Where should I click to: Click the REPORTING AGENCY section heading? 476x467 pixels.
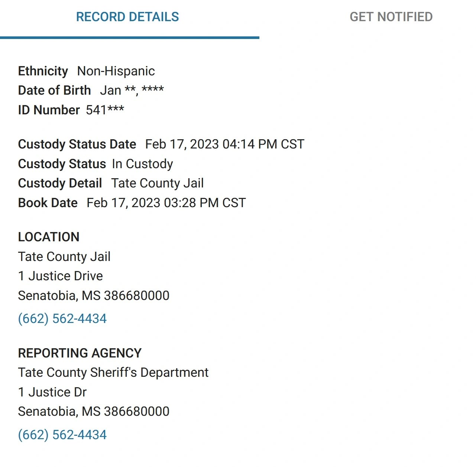pos(80,353)
